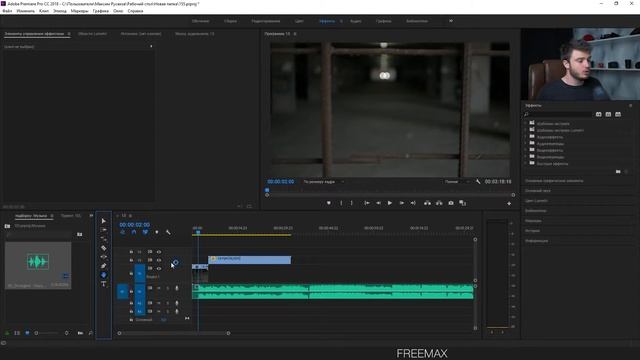Add a marker in the timeline panel
Viewport: 640px width, 360px height.
[x=157, y=232]
